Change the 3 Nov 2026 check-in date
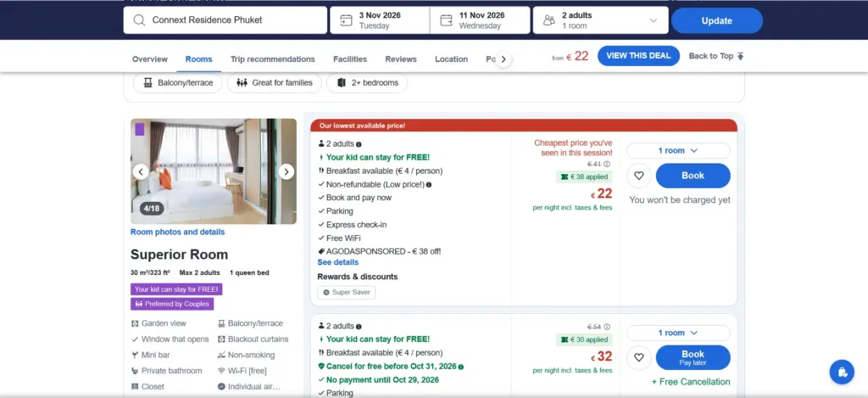 tap(380, 20)
